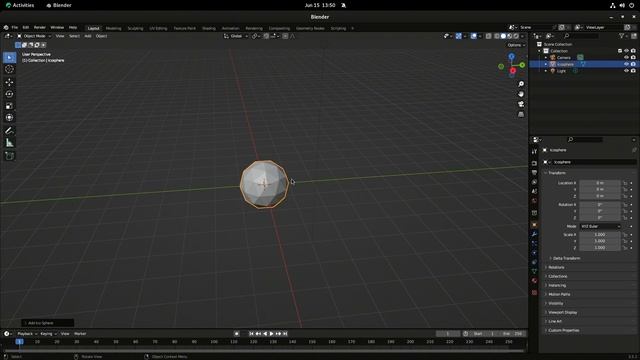Open Activities overview in top bar
The image size is (640, 360).
tap(20, 5)
